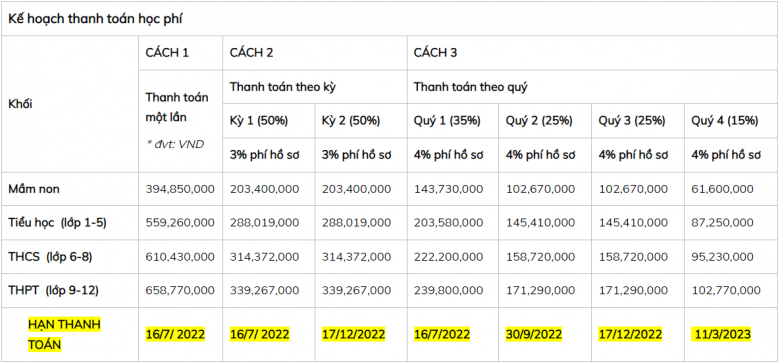Click deadline '17/12/2022' under Quý 3
This screenshot has height=364, width=780.
click(630, 334)
